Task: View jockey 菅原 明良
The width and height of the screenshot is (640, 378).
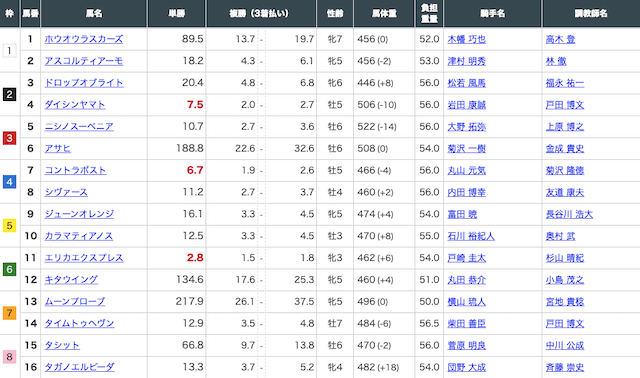Action: (467, 345)
